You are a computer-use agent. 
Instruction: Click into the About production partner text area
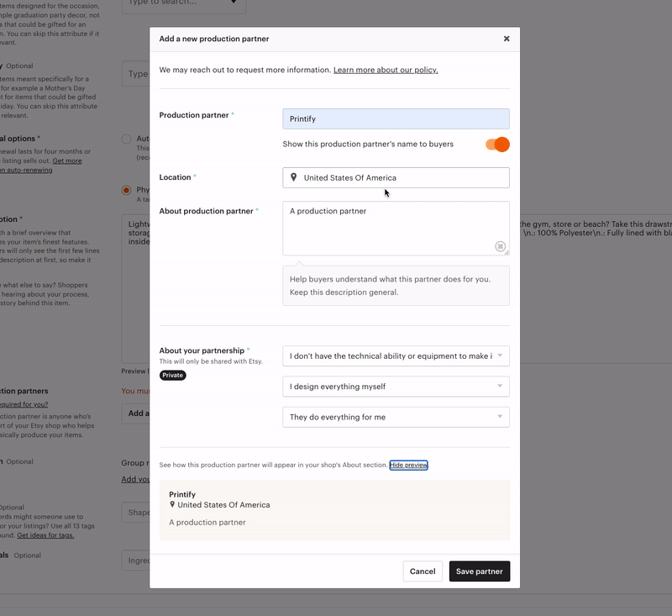pos(391,227)
